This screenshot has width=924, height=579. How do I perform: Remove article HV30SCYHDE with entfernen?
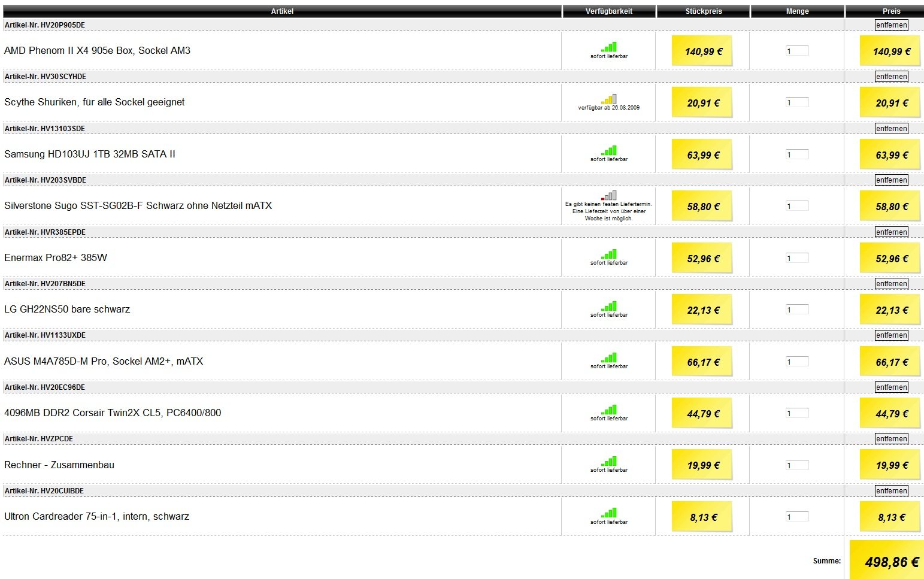pos(891,77)
